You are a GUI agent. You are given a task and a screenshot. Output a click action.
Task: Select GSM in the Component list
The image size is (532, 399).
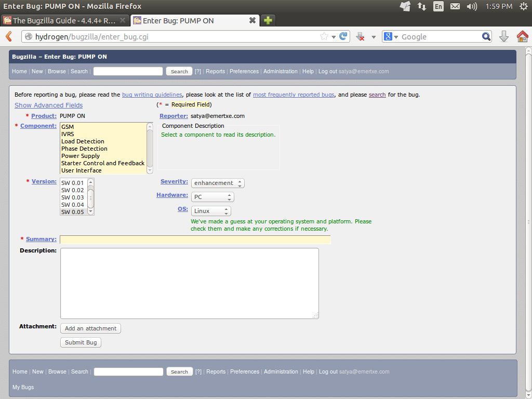coord(103,127)
